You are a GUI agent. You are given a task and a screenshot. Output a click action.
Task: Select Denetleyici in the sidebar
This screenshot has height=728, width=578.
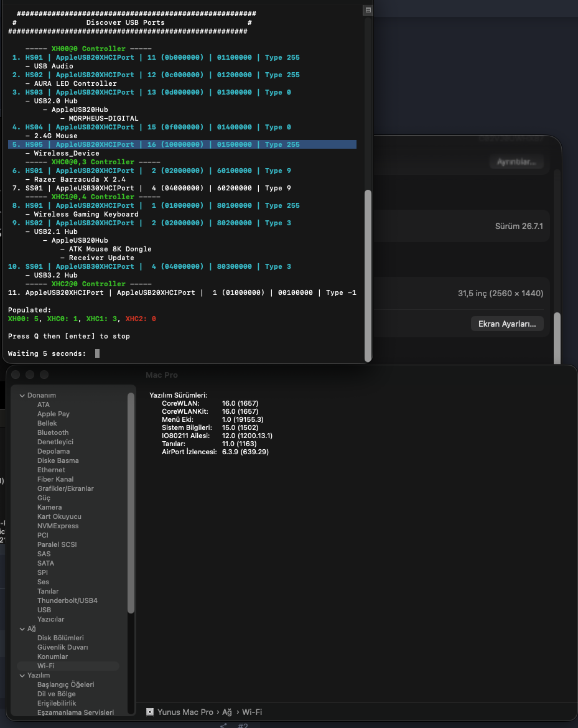[55, 442]
